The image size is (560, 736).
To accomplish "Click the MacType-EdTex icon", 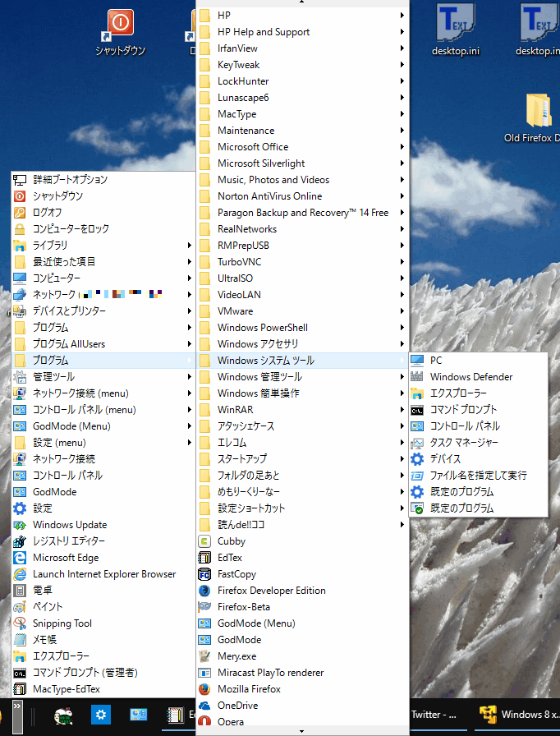I will coord(20,689).
